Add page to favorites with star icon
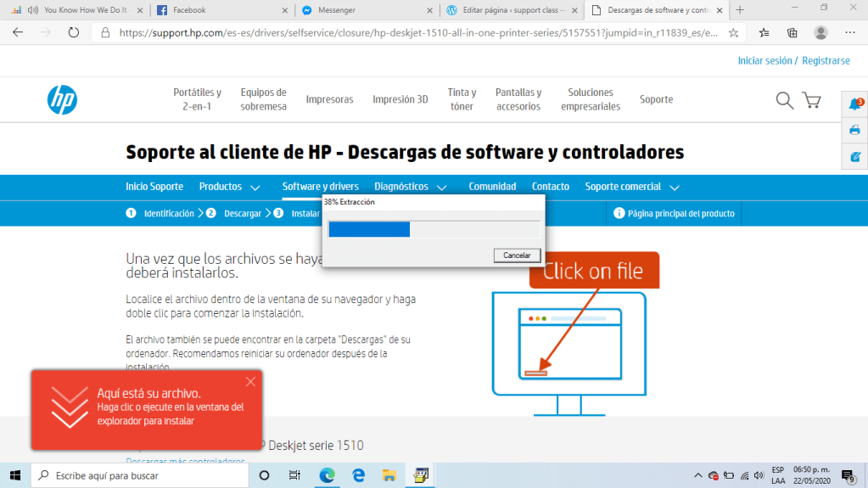Image resolution: width=868 pixels, height=488 pixels. click(733, 32)
